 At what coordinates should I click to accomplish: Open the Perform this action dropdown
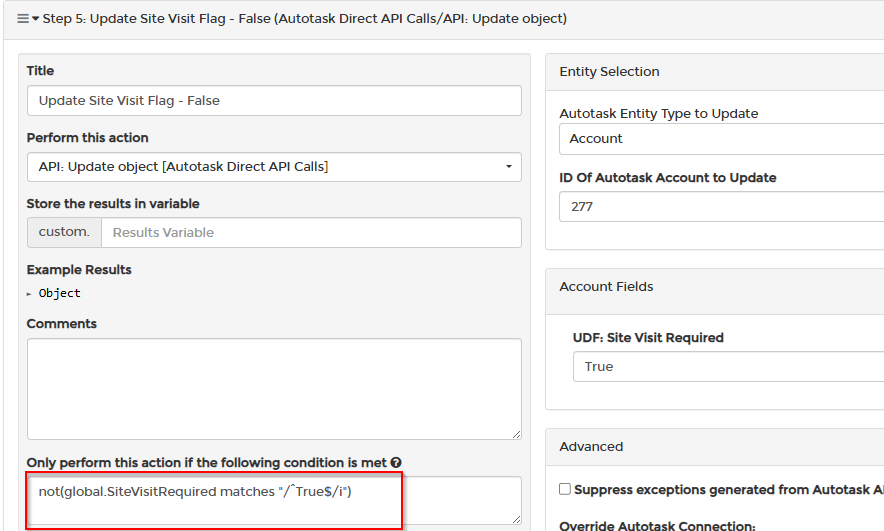pyautogui.click(x=274, y=167)
